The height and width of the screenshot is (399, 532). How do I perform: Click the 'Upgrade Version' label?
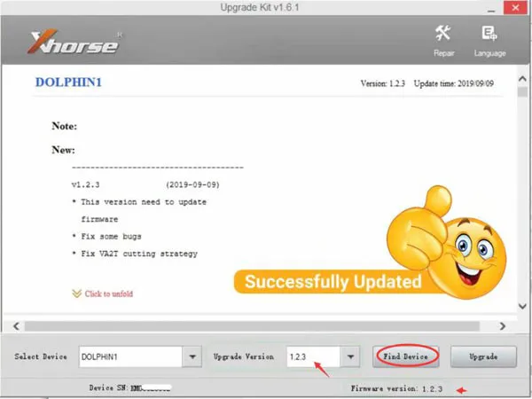coord(244,356)
